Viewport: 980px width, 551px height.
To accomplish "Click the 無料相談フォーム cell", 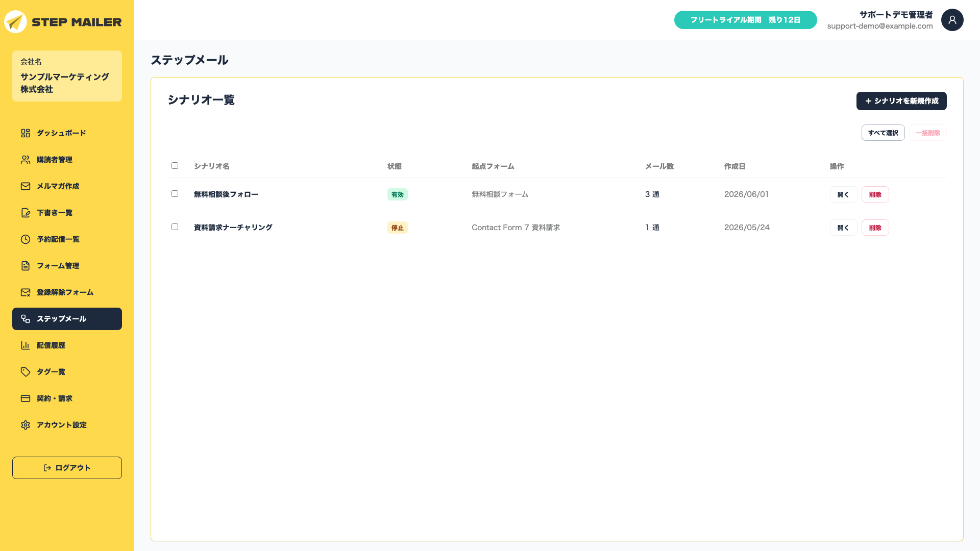I will tap(500, 194).
